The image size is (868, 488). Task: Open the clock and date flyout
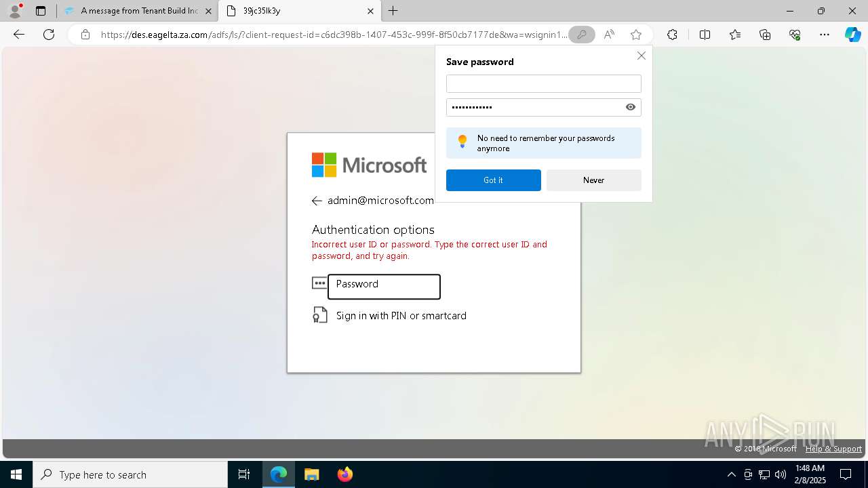click(x=810, y=474)
